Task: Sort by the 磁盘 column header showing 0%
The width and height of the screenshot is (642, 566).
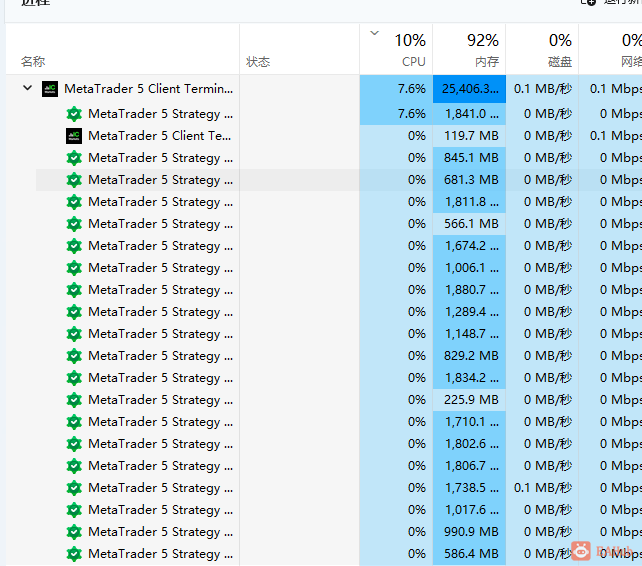Action: [542, 49]
